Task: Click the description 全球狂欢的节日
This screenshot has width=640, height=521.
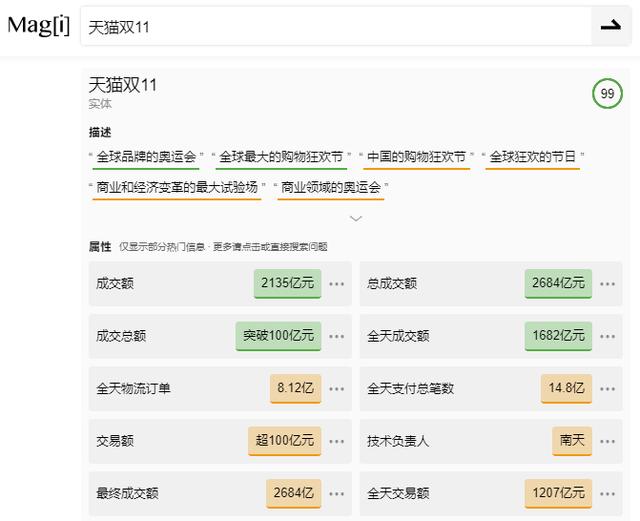Action: 533,157
